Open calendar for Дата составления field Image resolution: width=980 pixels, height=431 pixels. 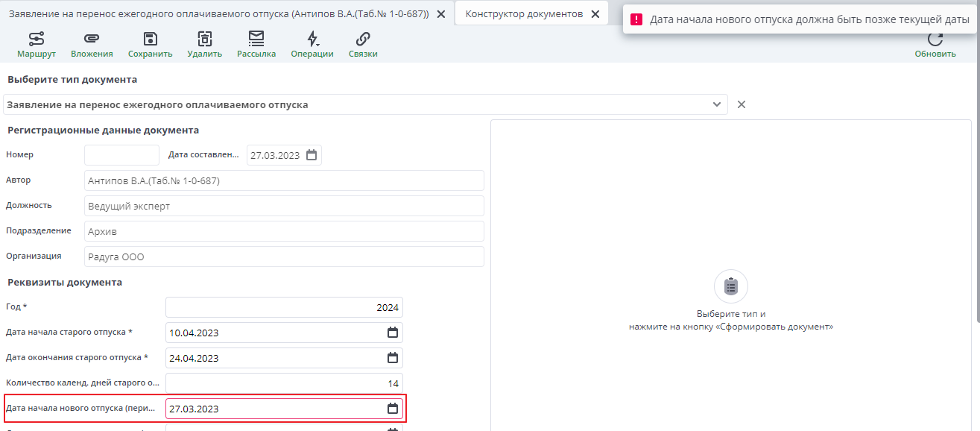(310, 154)
